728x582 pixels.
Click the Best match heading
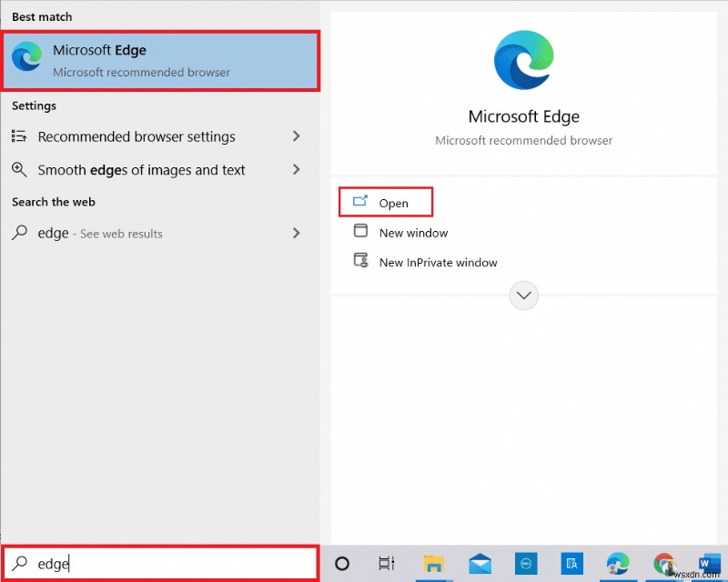click(x=42, y=16)
